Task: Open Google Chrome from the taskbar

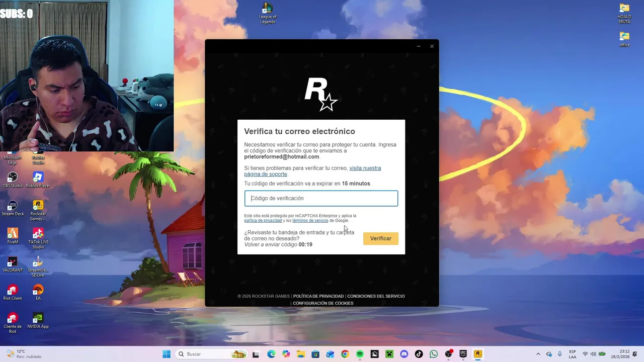Action: tap(345, 354)
